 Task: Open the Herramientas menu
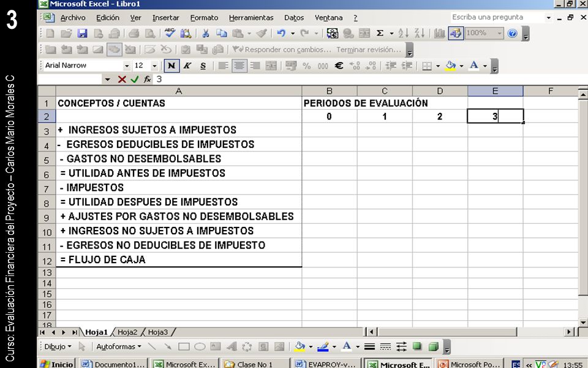(251, 18)
